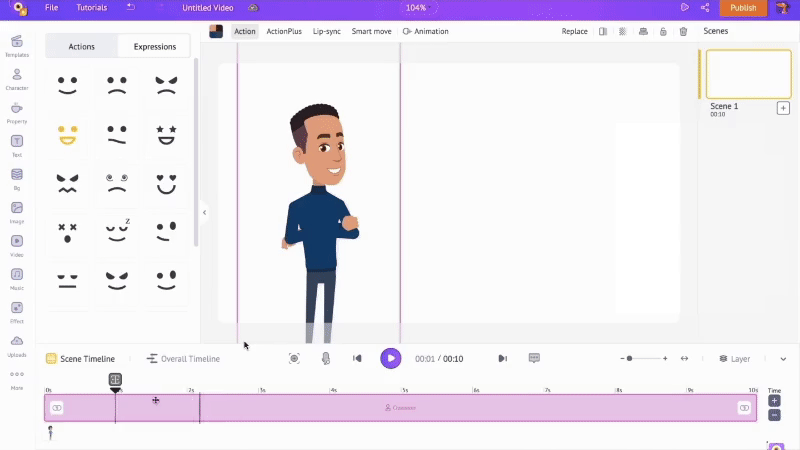800x450 pixels.
Task: Undo the last action
Action: [x=131, y=8]
